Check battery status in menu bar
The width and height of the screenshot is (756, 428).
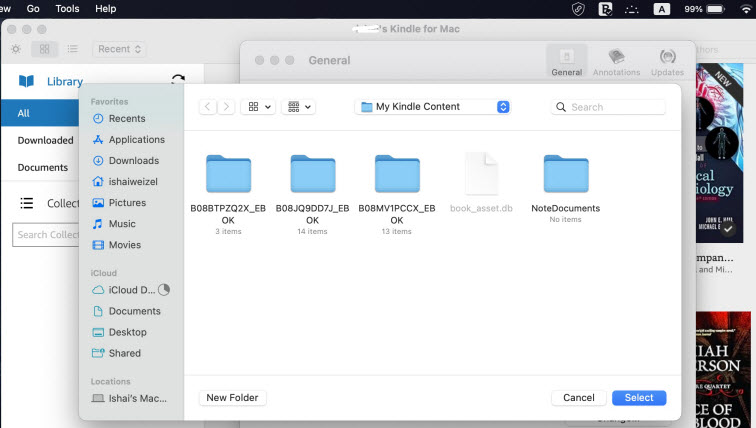tap(704, 9)
